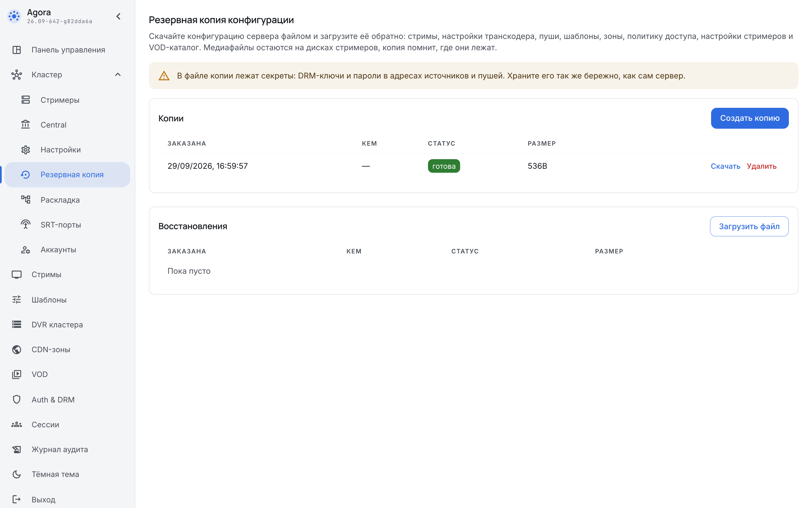Open the Стримеры menu item

[67, 100]
